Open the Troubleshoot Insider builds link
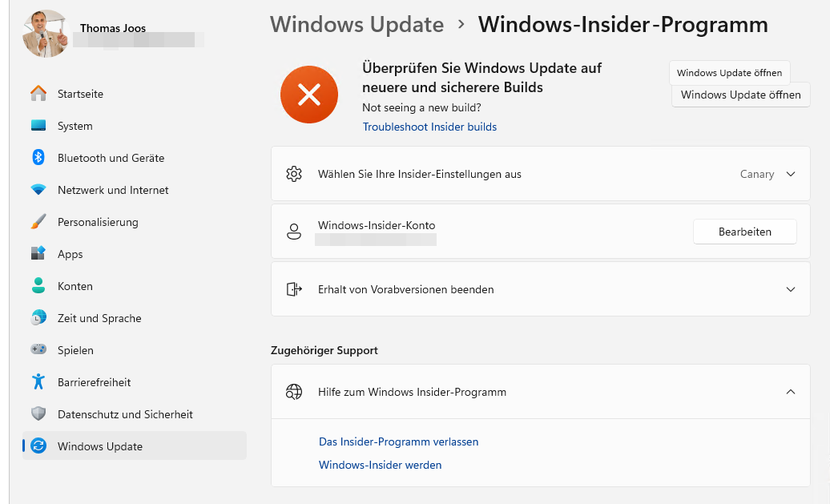 point(429,127)
